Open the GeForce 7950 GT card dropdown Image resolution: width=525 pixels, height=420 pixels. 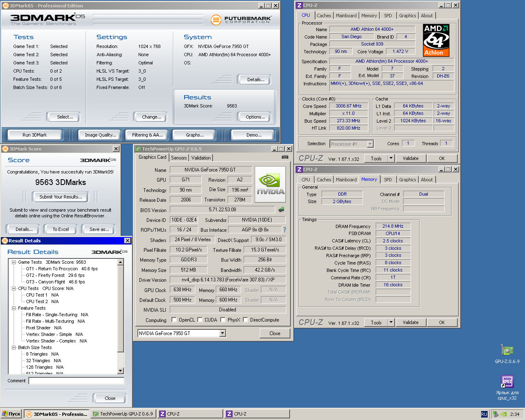[x=222, y=333]
